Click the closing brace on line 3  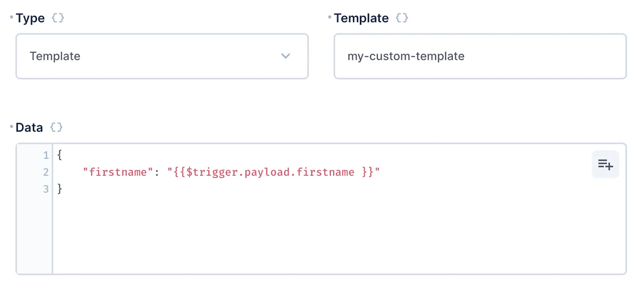[60, 189]
